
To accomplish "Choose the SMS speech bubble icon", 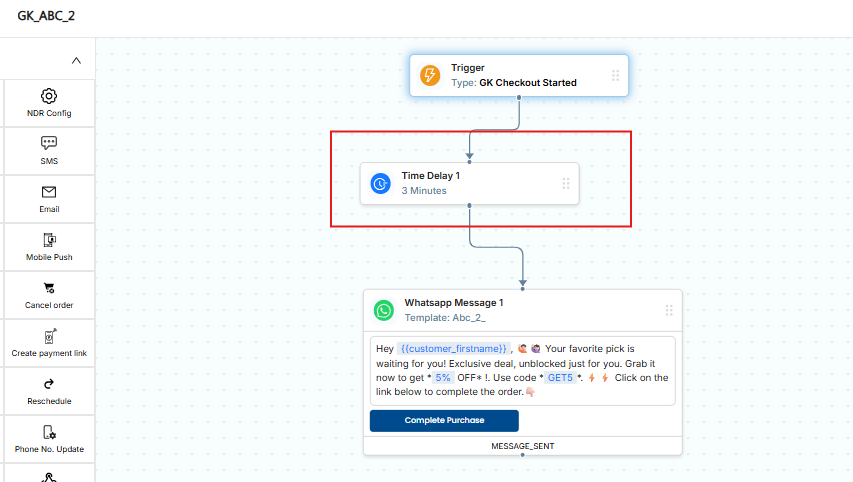I will click(x=49, y=143).
